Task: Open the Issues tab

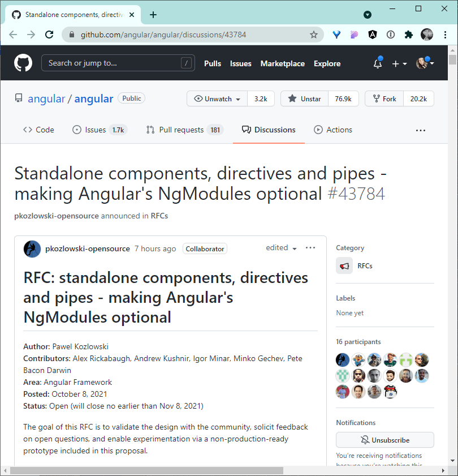Action: (100, 130)
